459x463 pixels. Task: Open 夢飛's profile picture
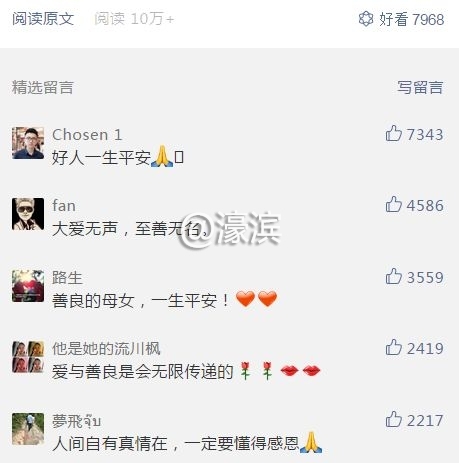28,429
